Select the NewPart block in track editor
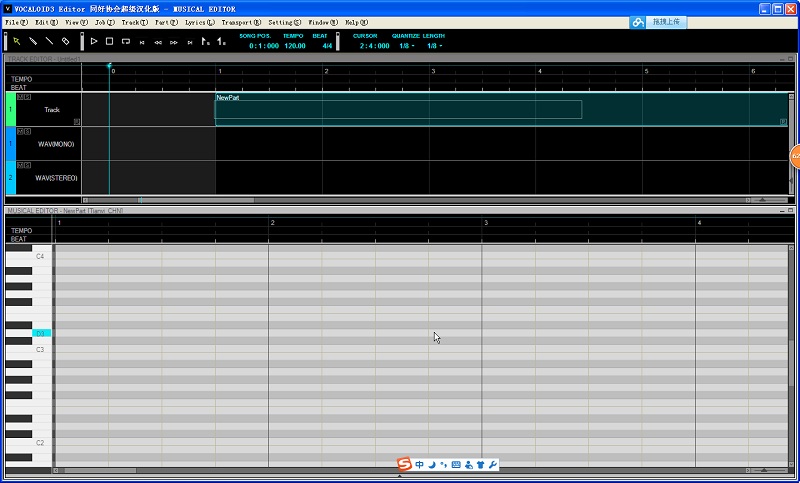The image size is (800, 483). [x=398, y=109]
